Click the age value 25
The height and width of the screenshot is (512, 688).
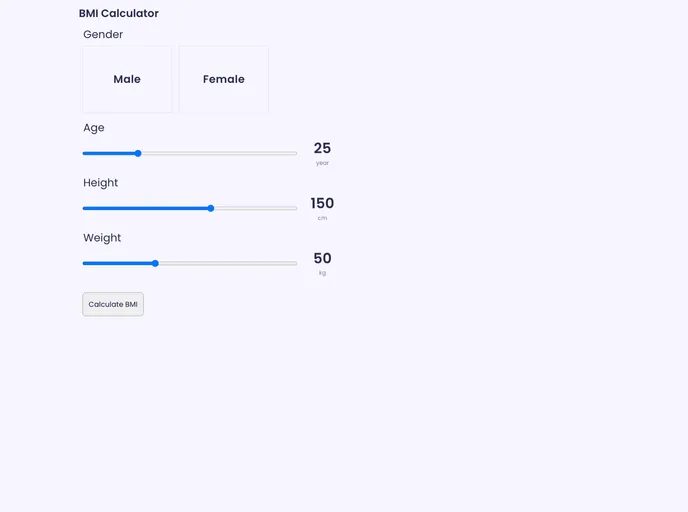click(322, 148)
